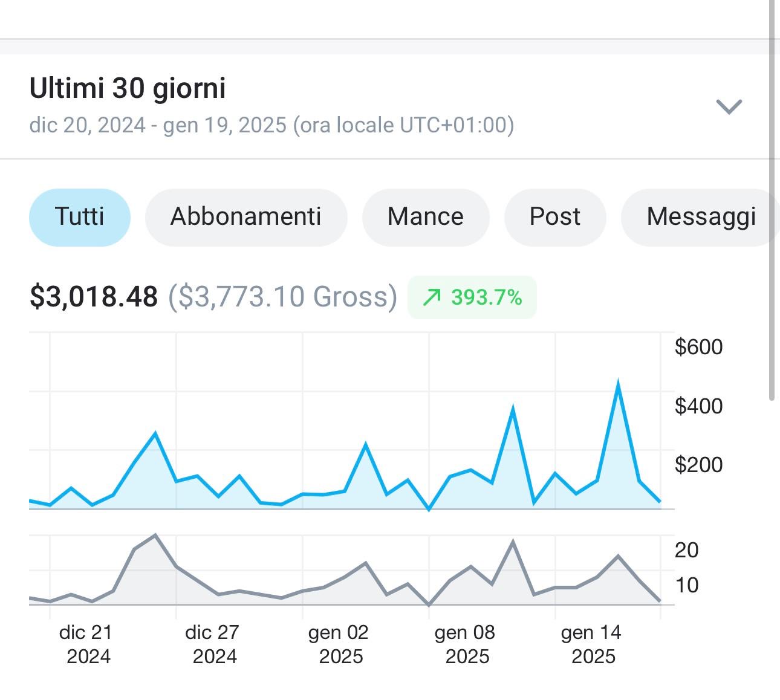Expand the Ultimi 30 giorni period chevron

[x=729, y=106]
